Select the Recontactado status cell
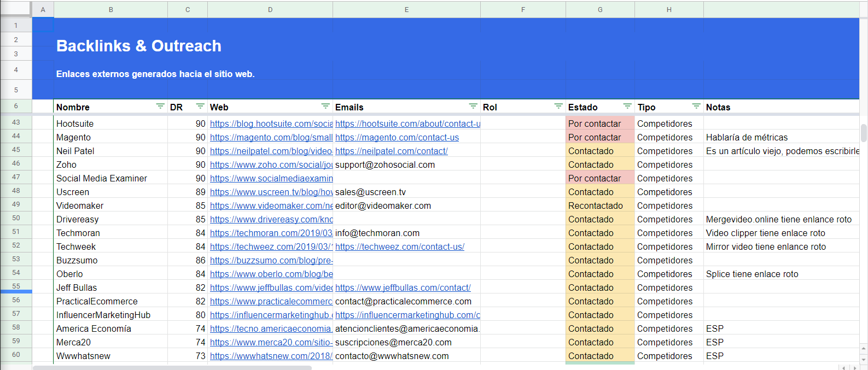Image resolution: width=868 pixels, height=370 pixels. tap(600, 206)
